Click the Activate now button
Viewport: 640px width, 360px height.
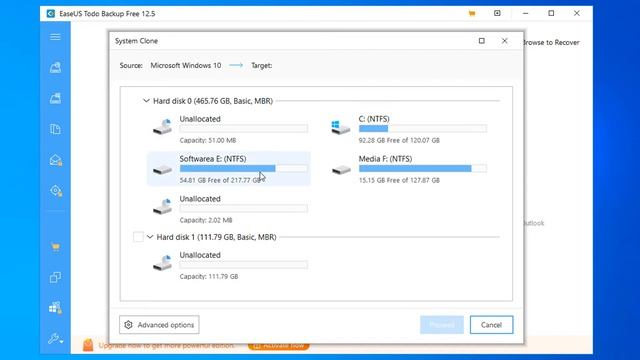click(279, 345)
